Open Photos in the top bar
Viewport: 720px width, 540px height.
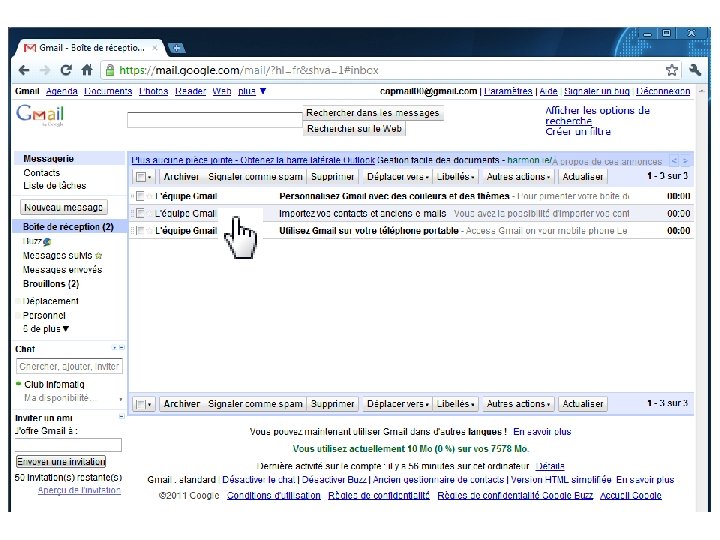pos(153,91)
